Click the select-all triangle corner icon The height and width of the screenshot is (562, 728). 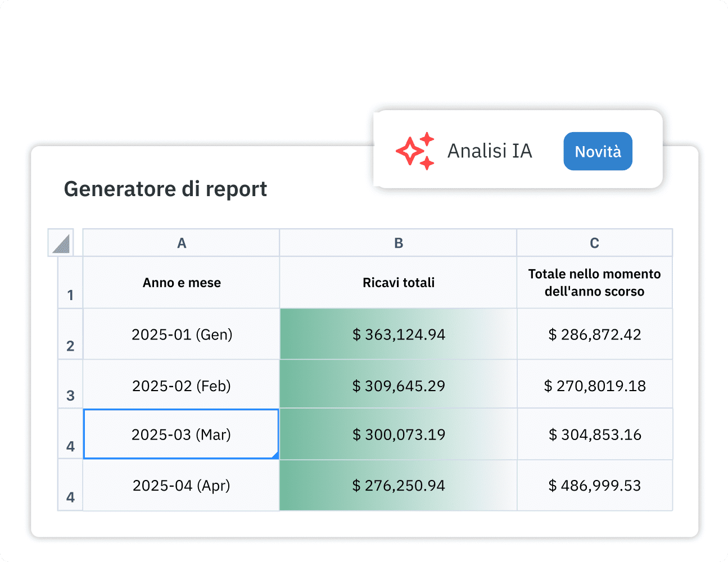click(61, 242)
